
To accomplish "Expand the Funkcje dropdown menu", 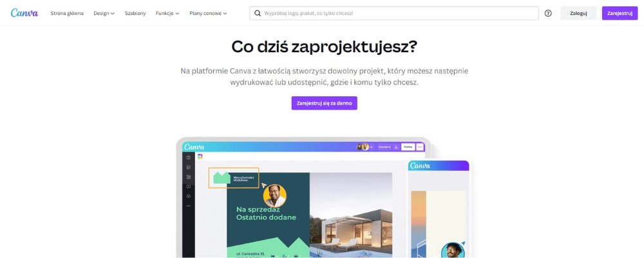I will [167, 13].
